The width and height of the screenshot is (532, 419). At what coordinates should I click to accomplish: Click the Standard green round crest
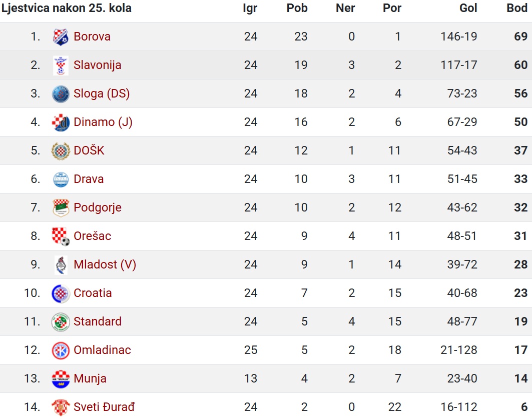(x=61, y=321)
